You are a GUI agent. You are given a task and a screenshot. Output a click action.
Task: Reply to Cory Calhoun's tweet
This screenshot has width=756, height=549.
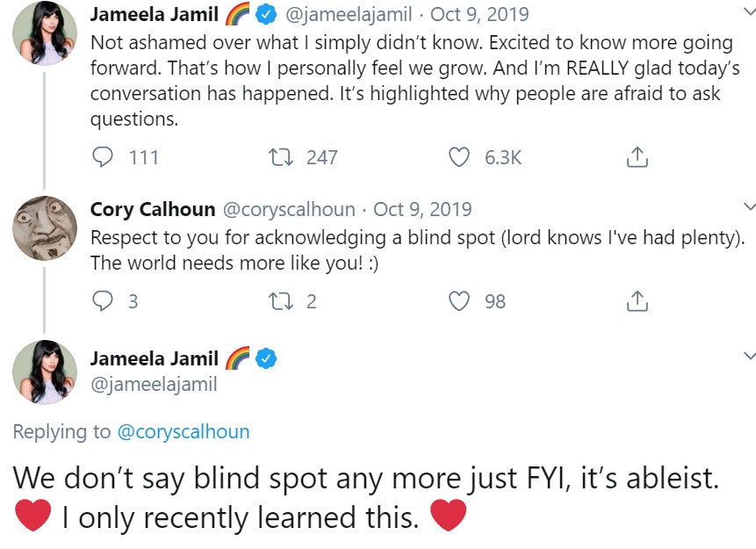click(x=102, y=301)
